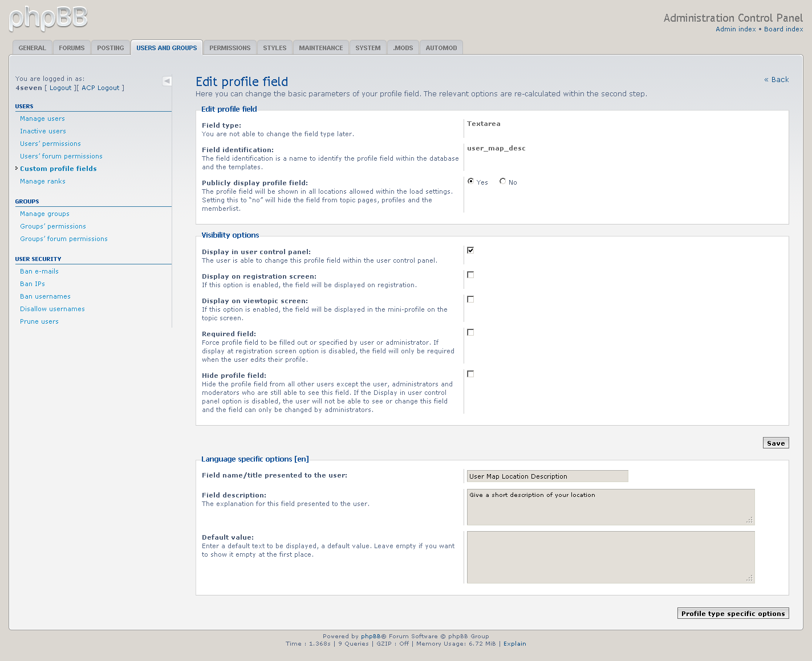Click the Board index link
Viewport: 812px width, 661px height.
tap(783, 29)
